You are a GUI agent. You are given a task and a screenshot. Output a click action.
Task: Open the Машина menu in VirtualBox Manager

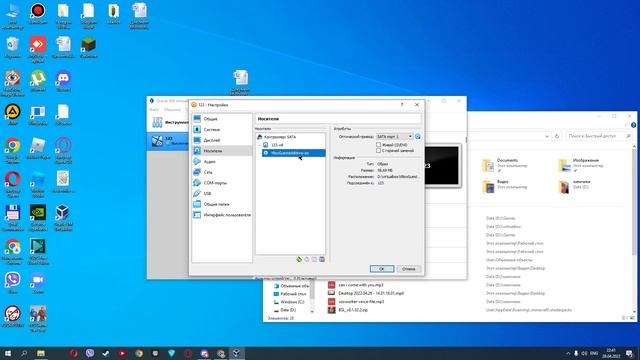point(172,110)
